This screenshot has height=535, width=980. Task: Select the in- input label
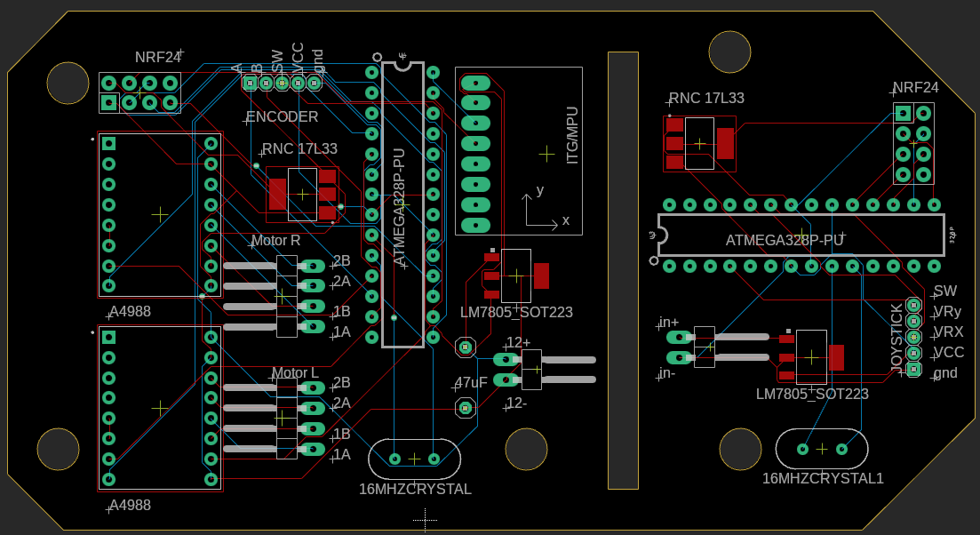coord(667,373)
